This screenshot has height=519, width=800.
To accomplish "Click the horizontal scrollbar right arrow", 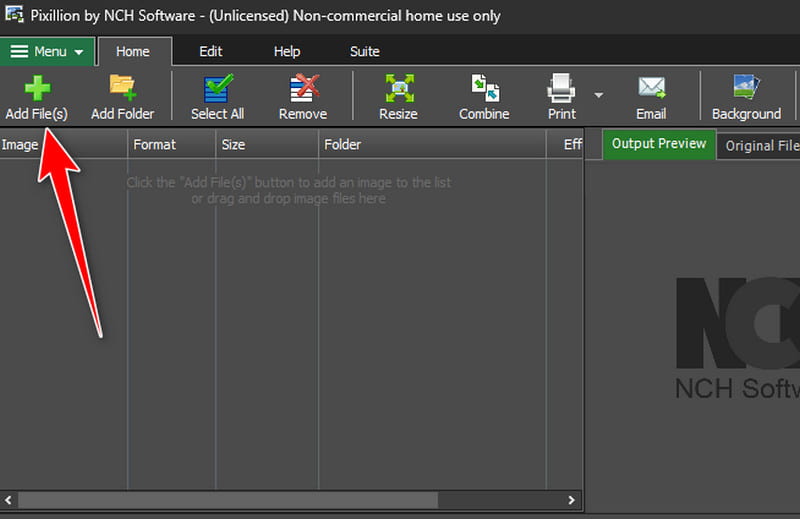I will pyautogui.click(x=571, y=500).
